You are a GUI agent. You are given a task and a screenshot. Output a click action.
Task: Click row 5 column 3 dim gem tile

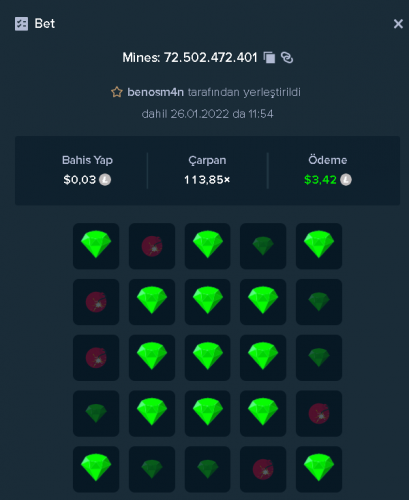[x=207, y=469]
